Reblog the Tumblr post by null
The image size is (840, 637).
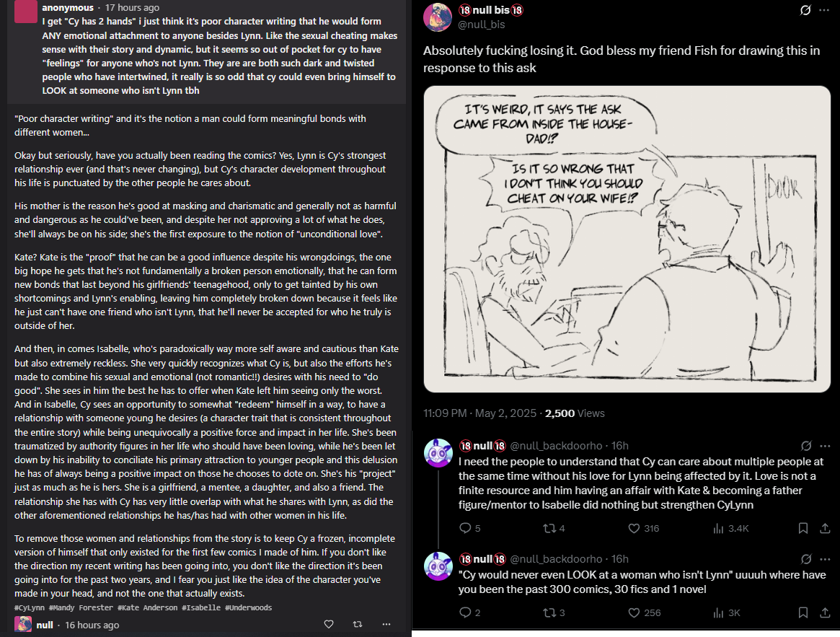[358, 624]
